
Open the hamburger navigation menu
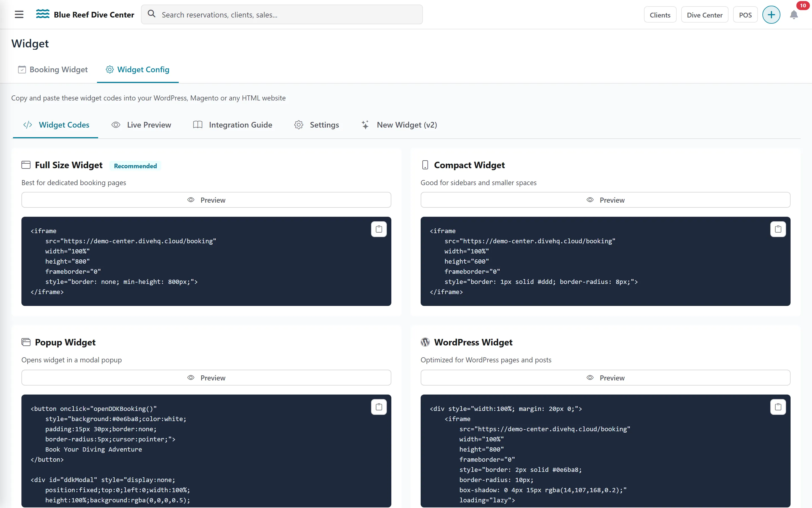pos(19,14)
